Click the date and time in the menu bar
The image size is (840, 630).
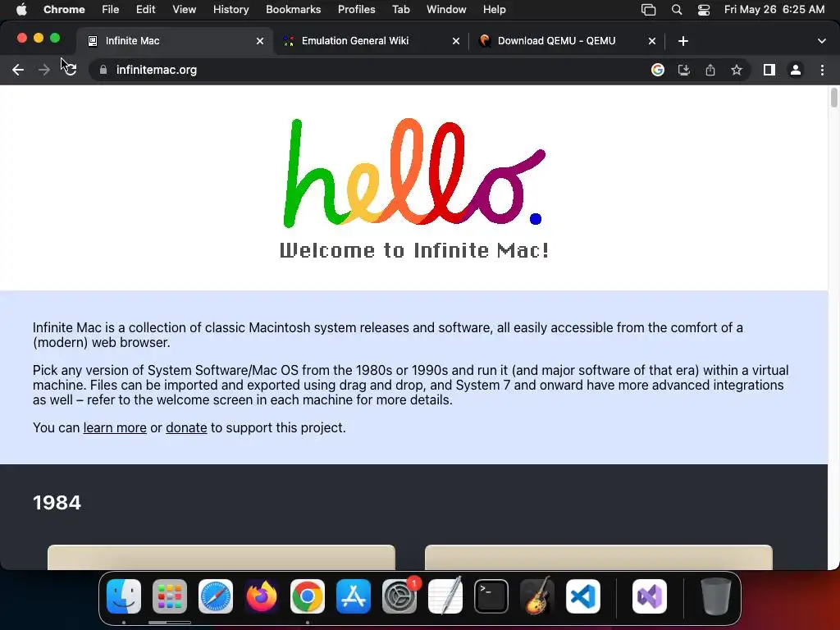click(x=774, y=9)
